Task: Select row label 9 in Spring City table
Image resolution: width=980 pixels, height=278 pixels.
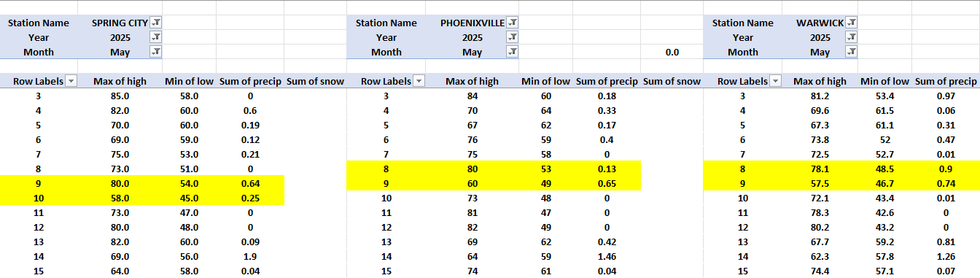Action: point(39,183)
